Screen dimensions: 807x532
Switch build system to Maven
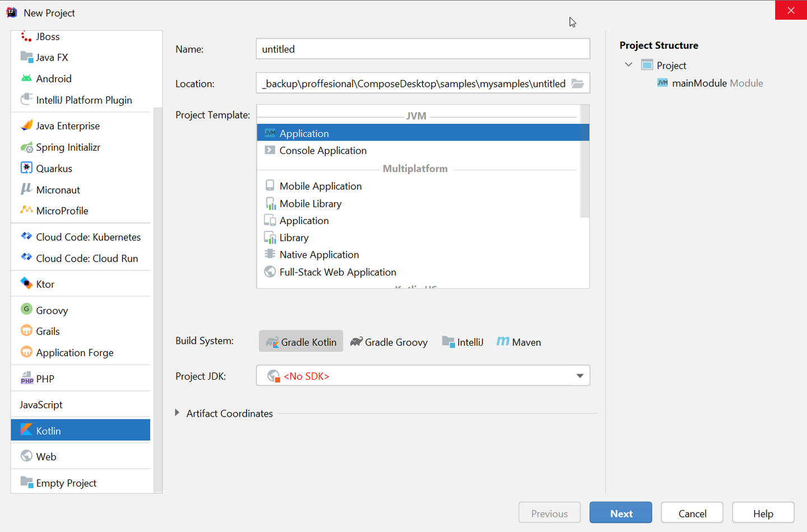[519, 342]
